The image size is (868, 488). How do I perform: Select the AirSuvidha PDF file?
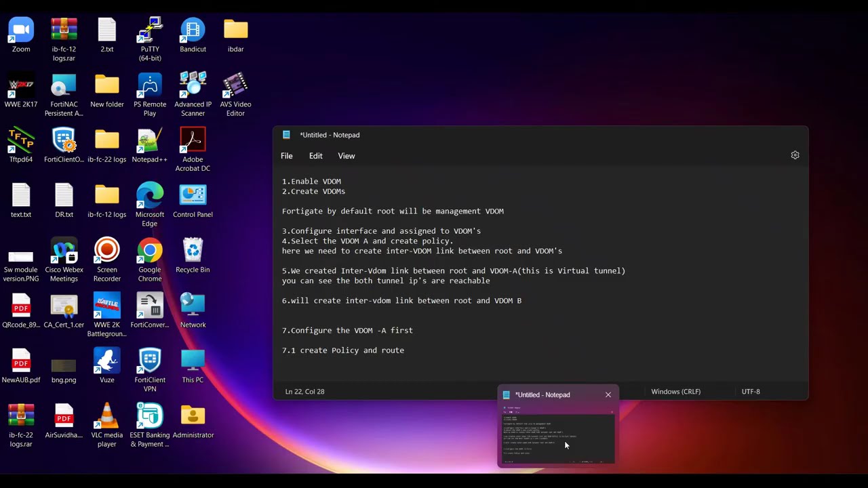64,422
